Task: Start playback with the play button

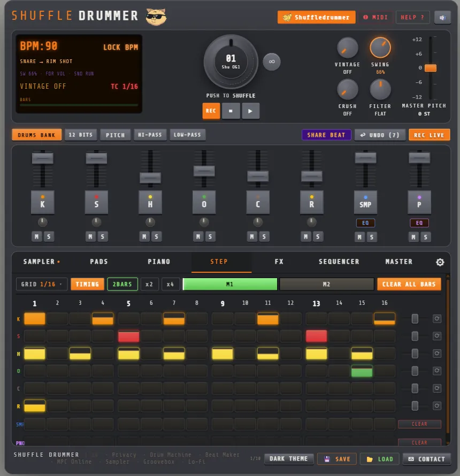Action: [250, 111]
